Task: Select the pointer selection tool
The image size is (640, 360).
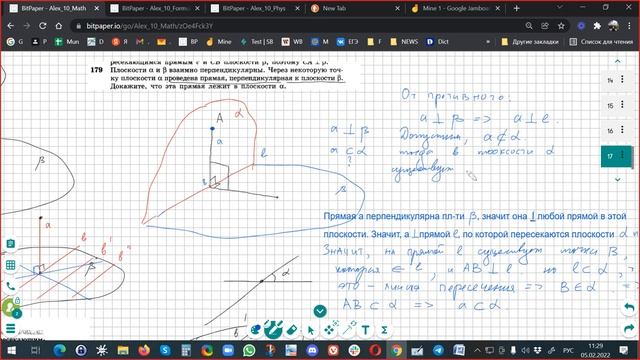Action: point(311,330)
